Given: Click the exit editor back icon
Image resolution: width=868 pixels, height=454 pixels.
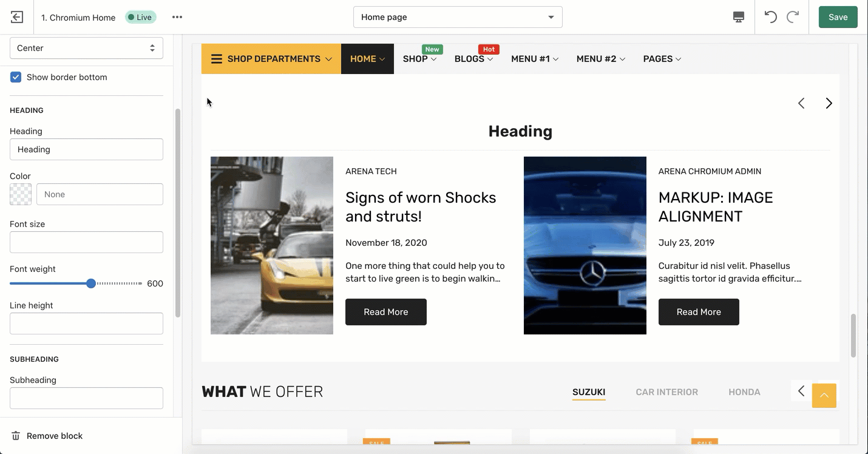Looking at the screenshot, I should [17, 17].
